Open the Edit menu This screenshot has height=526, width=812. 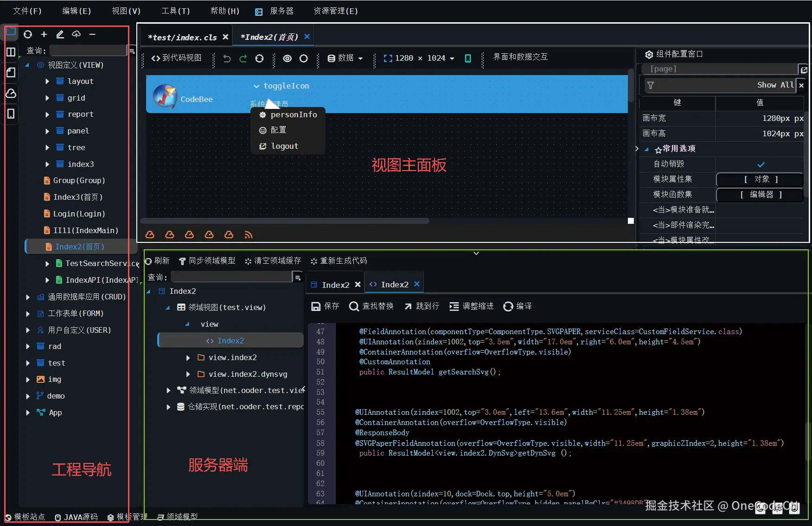click(x=77, y=11)
